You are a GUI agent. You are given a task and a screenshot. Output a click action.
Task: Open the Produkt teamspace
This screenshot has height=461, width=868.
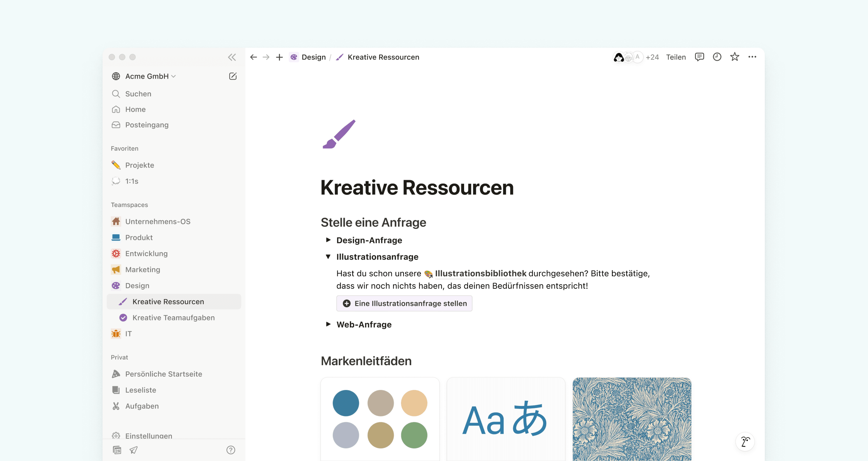point(174,237)
